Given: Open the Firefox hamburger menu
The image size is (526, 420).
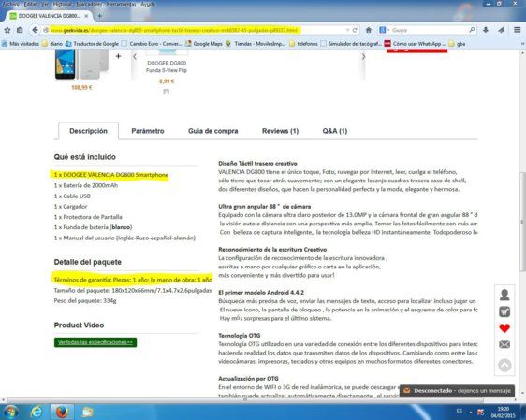Looking at the screenshot, I should [x=517, y=30].
